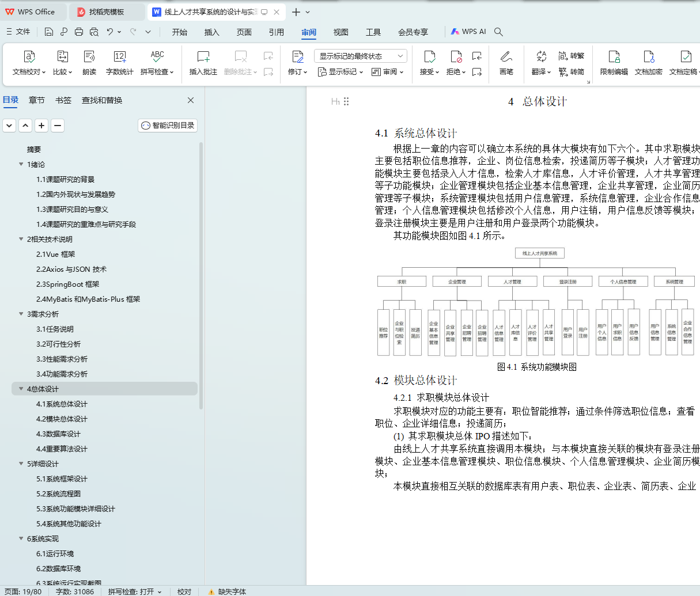Convert text with 转简 to Simplified

571,72
